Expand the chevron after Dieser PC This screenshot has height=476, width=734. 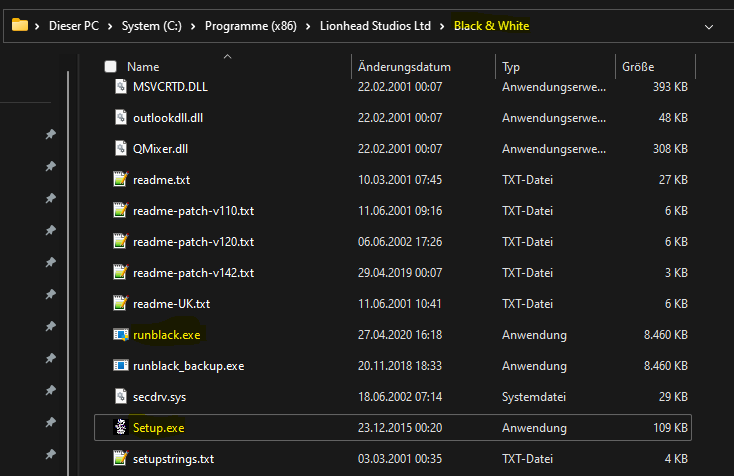110,25
